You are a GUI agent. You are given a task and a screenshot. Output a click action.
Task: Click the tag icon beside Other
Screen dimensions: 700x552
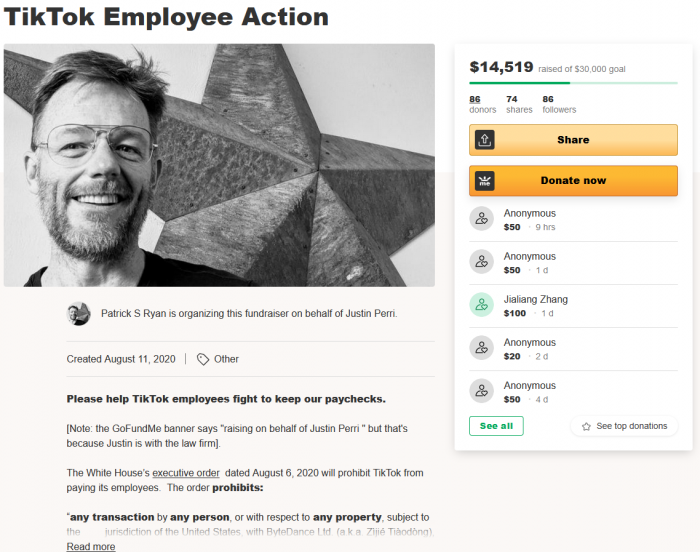203,359
